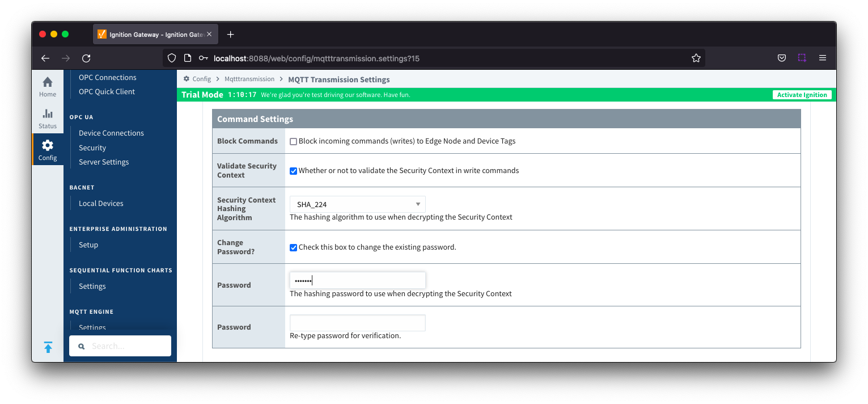This screenshot has height=404, width=868.
Task: Open Setup under Enterprise Administration
Action: [x=88, y=245]
